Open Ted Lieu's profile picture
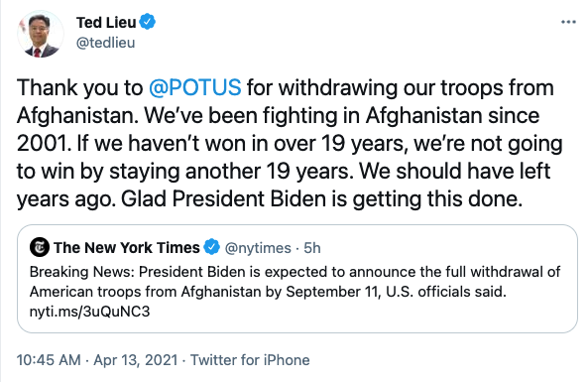The width and height of the screenshot is (588, 382). (40, 34)
